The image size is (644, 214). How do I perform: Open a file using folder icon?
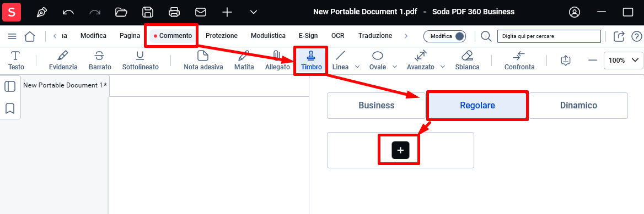[121, 12]
